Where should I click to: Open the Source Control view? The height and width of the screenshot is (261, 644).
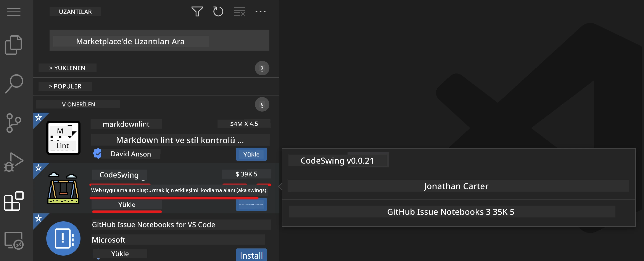click(x=13, y=123)
